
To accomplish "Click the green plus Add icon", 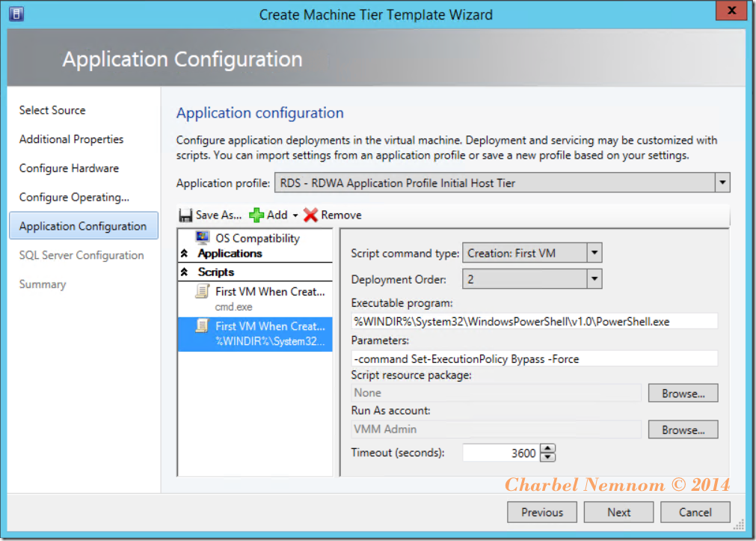I will 256,216.
